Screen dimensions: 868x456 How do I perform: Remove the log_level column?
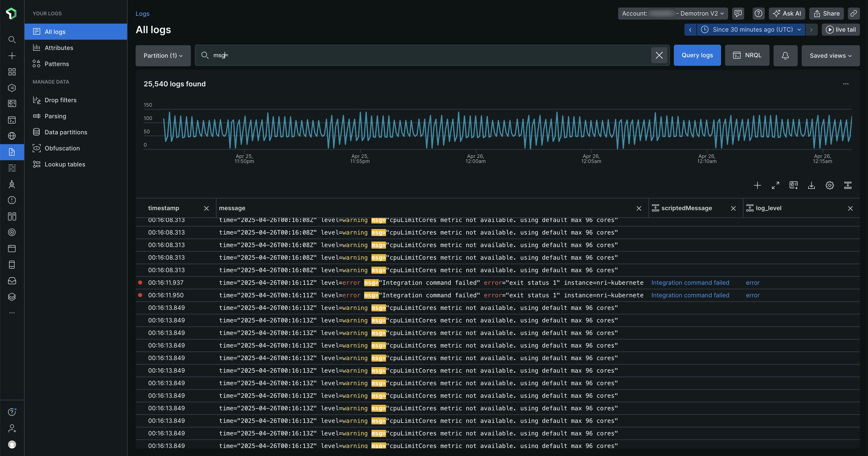pyautogui.click(x=850, y=208)
